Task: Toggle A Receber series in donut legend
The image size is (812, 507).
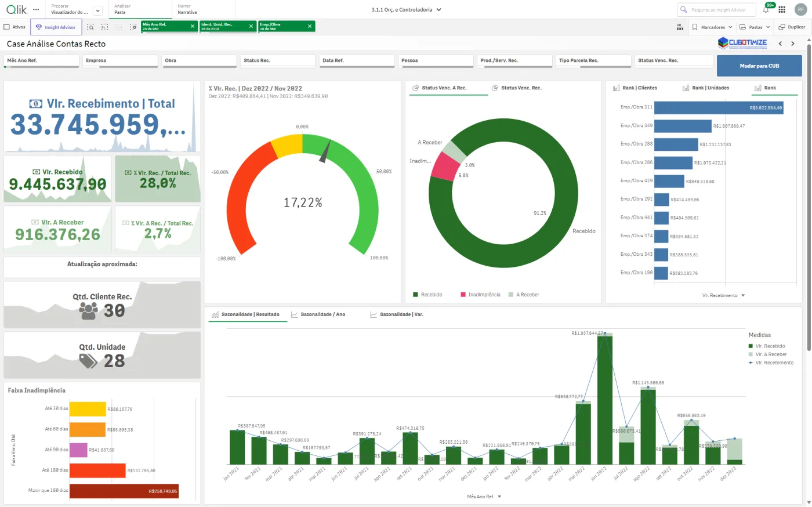Action: point(524,295)
